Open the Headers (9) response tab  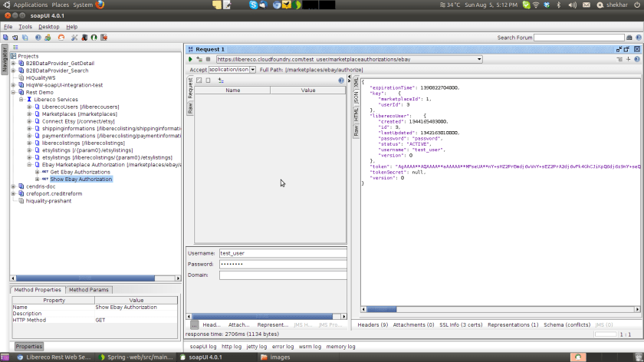point(373,325)
